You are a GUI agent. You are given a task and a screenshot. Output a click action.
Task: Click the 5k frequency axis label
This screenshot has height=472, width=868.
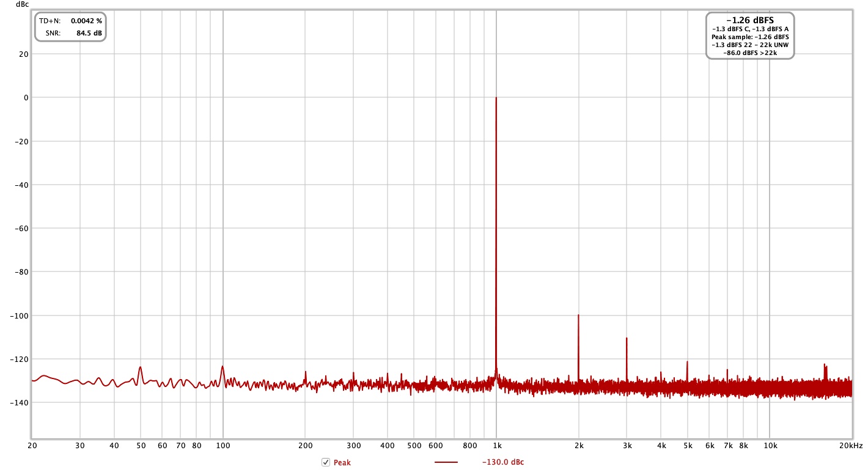click(x=688, y=446)
